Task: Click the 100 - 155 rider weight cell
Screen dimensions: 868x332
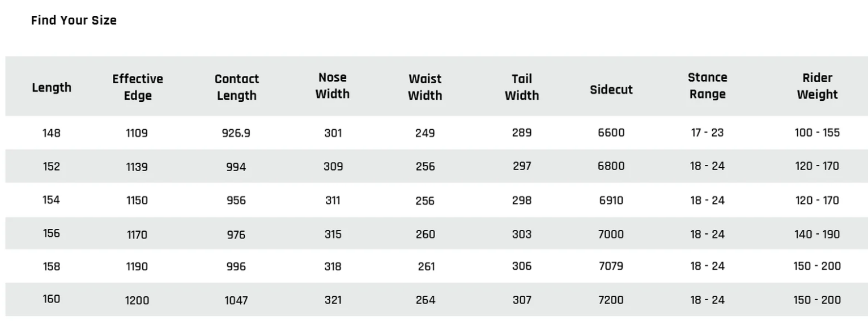Action: pyautogui.click(x=818, y=133)
